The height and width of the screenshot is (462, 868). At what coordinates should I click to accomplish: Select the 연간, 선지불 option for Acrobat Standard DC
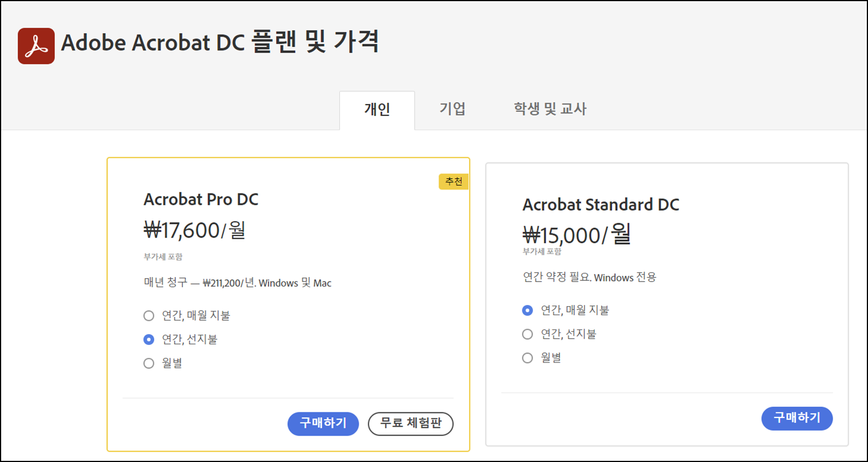tap(527, 334)
